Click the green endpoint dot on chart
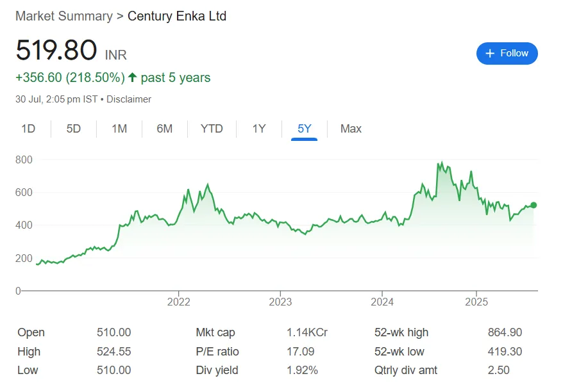The image size is (563, 392). [x=534, y=205]
